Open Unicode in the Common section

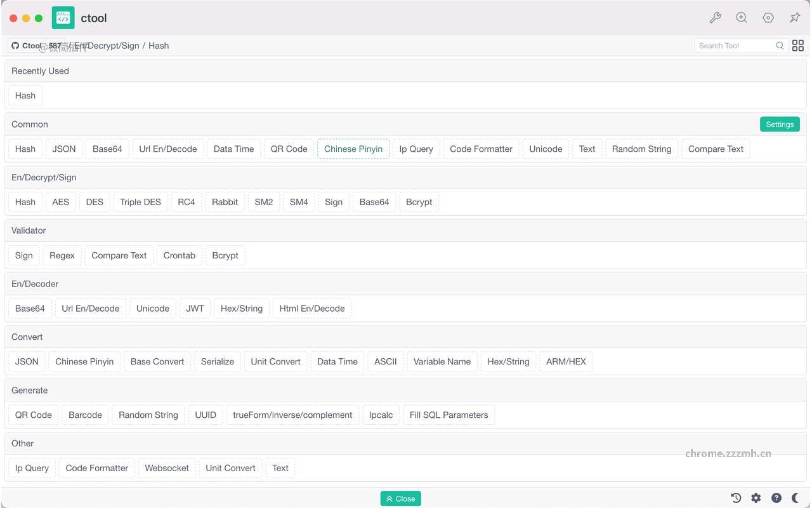click(546, 149)
